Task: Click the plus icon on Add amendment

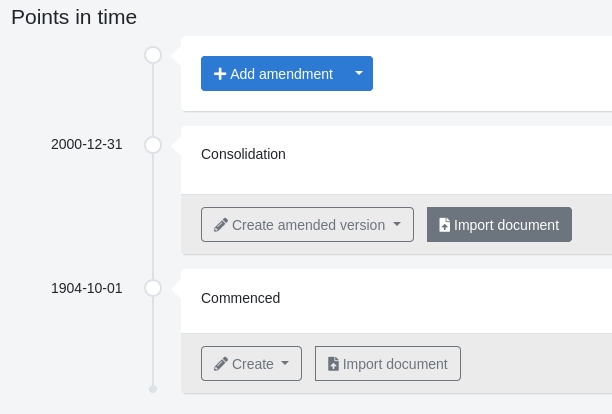Action: pos(220,74)
